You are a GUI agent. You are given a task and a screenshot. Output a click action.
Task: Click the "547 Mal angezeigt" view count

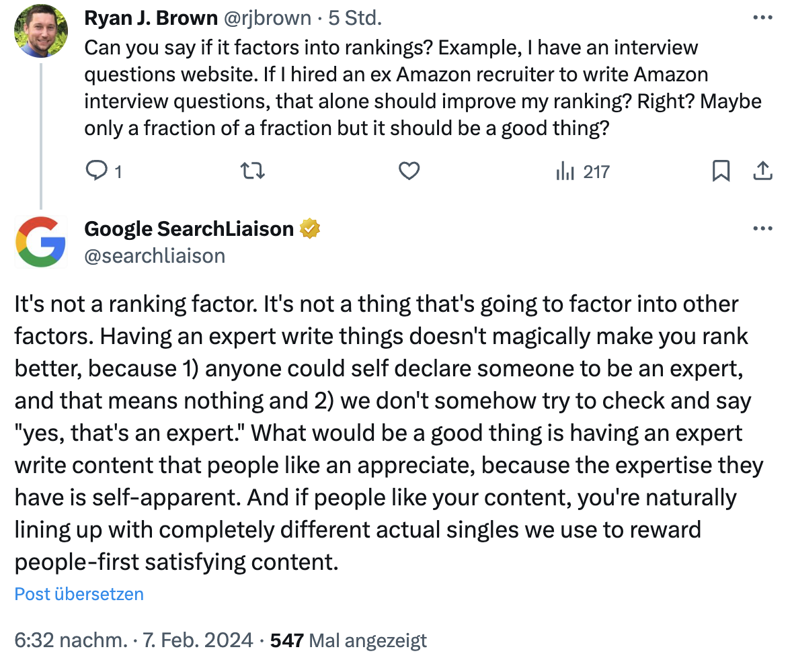tap(348, 640)
